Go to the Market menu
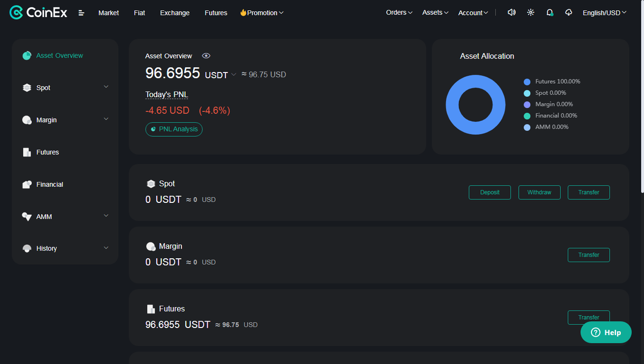The image size is (644, 364). click(x=108, y=13)
